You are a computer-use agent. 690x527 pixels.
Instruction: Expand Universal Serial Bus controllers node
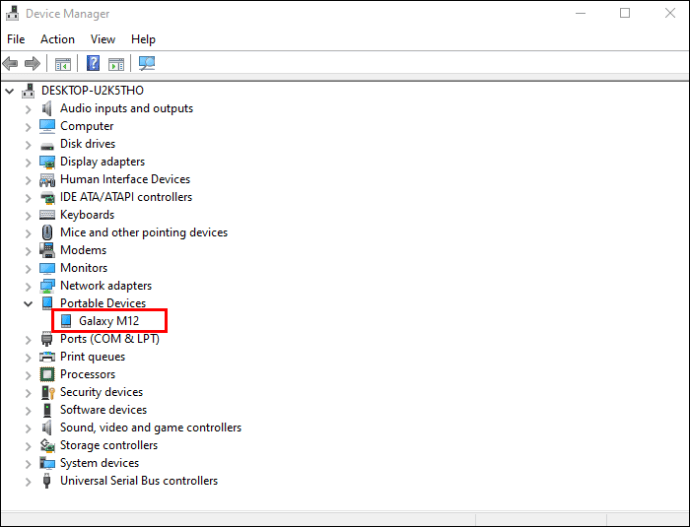28,482
